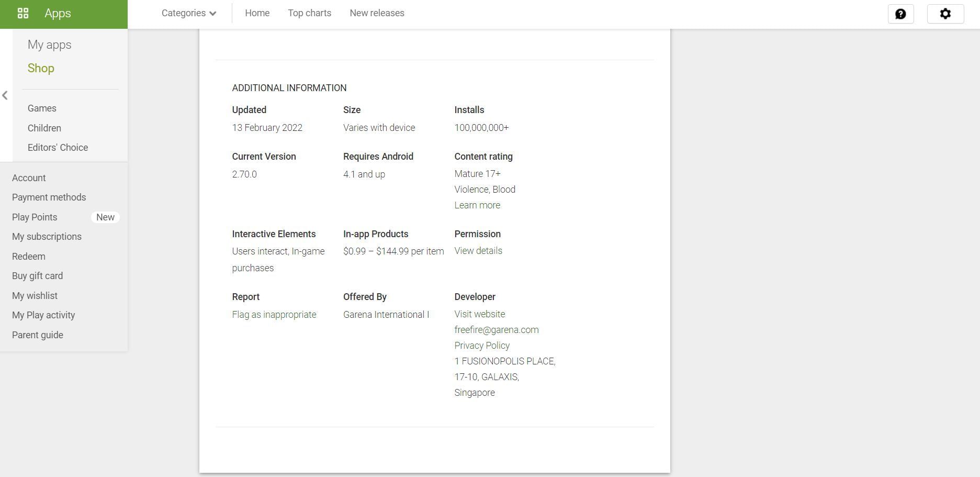The image size is (980, 477).
Task: Open the Parent guide
Action: pos(38,335)
